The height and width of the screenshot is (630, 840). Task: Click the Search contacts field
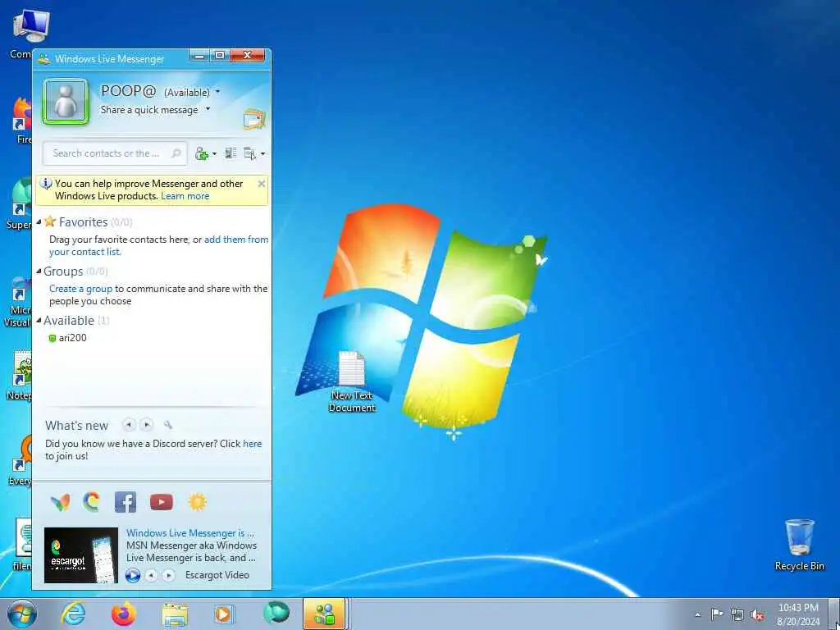point(115,153)
